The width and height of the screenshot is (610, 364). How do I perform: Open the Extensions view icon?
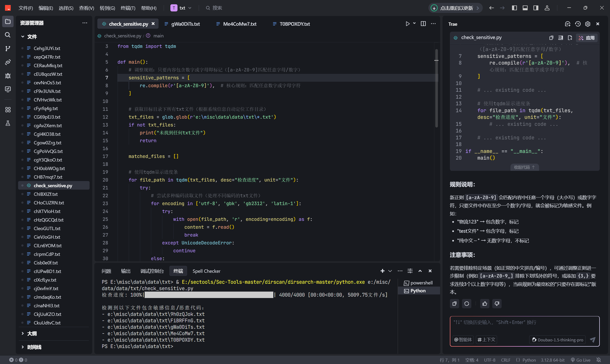8,110
